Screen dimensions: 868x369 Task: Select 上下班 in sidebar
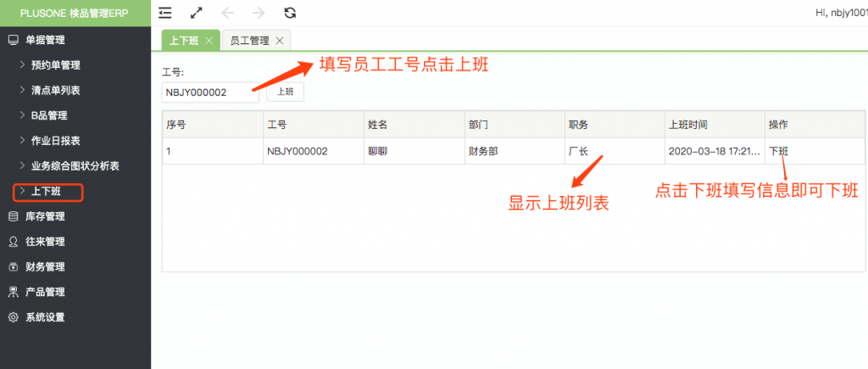tap(47, 193)
